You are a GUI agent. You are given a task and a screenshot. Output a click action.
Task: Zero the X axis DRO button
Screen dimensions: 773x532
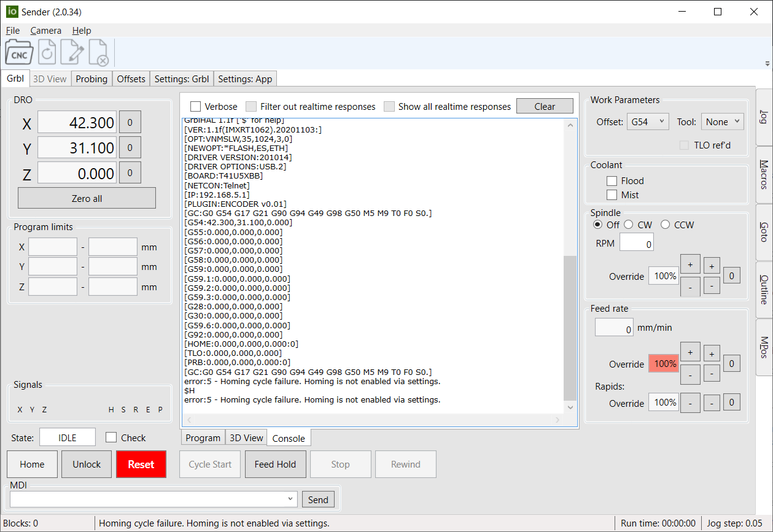[x=130, y=122]
